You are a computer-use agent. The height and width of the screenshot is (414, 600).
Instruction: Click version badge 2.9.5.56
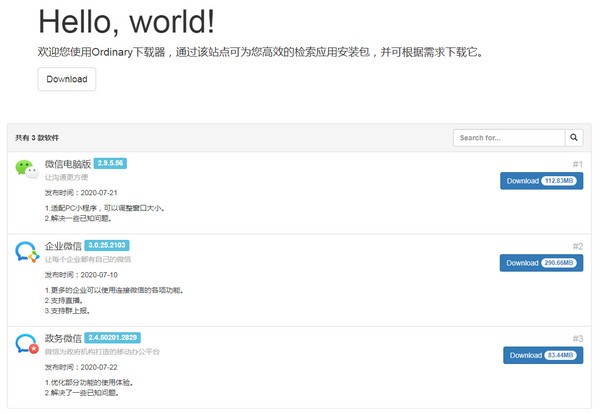pyautogui.click(x=110, y=162)
